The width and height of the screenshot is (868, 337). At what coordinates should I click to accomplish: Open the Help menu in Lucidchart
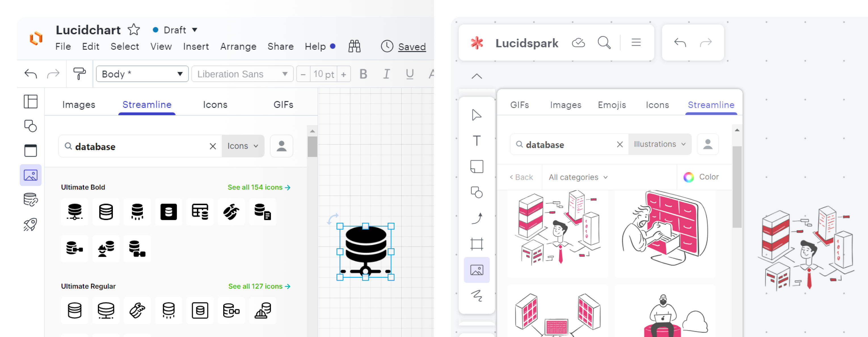(315, 47)
